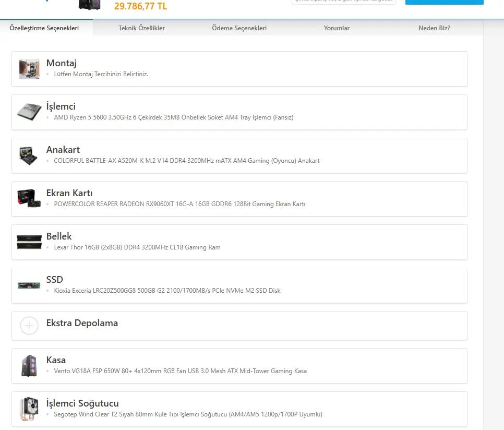Expand the Anakart section heading

[63, 150]
